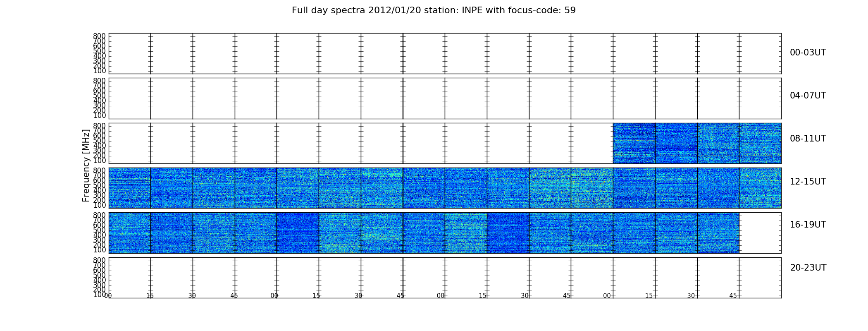Select the 16-19UT row label
Image resolution: width=868 pixels, height=331 pixels.
(x=808, y=225)
